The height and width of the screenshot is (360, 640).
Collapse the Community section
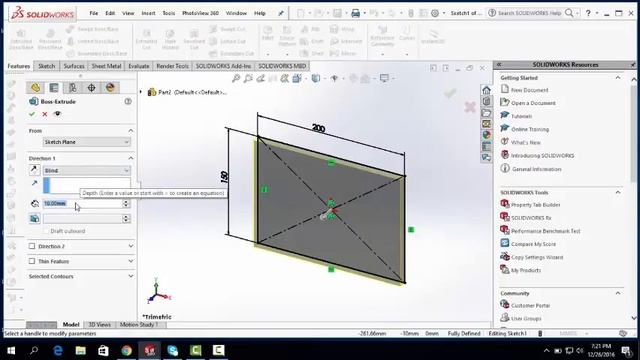click(618, 293)
